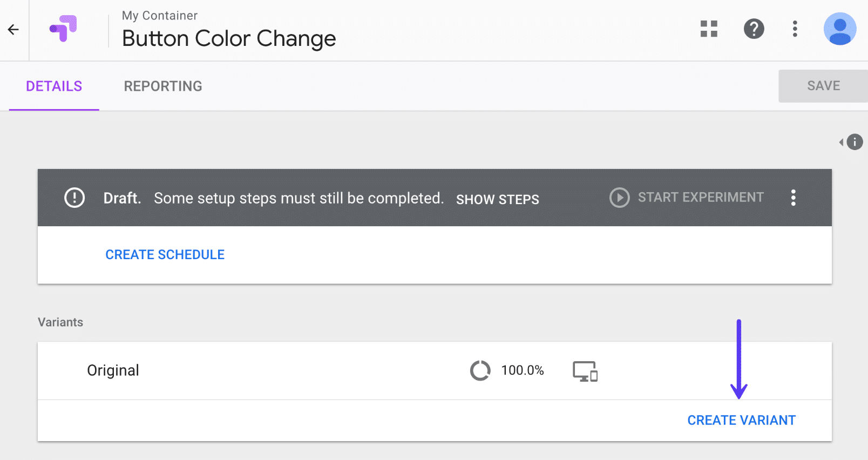
Task: Click the help question mark icon
Action: pyautogui.click(x=754, y=30)
